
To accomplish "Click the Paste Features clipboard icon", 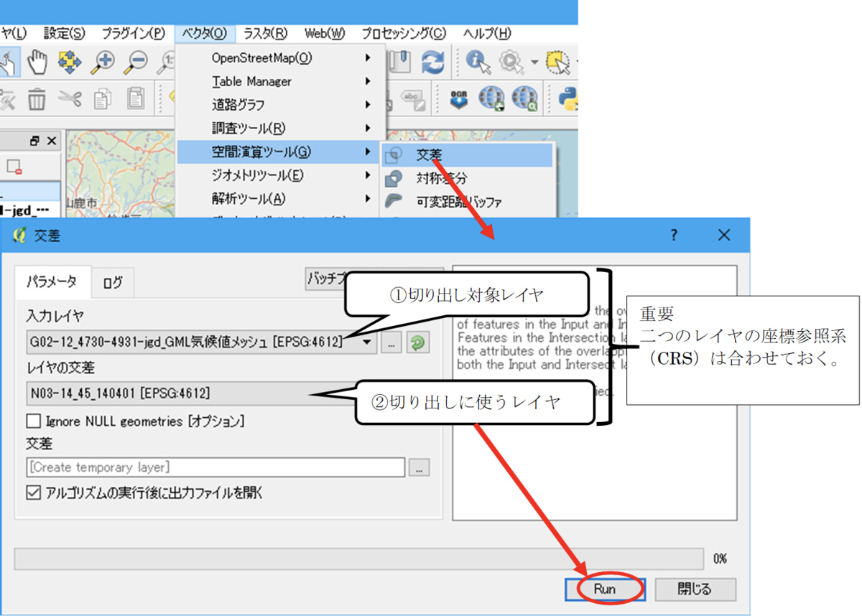I will tap(135, 98).
